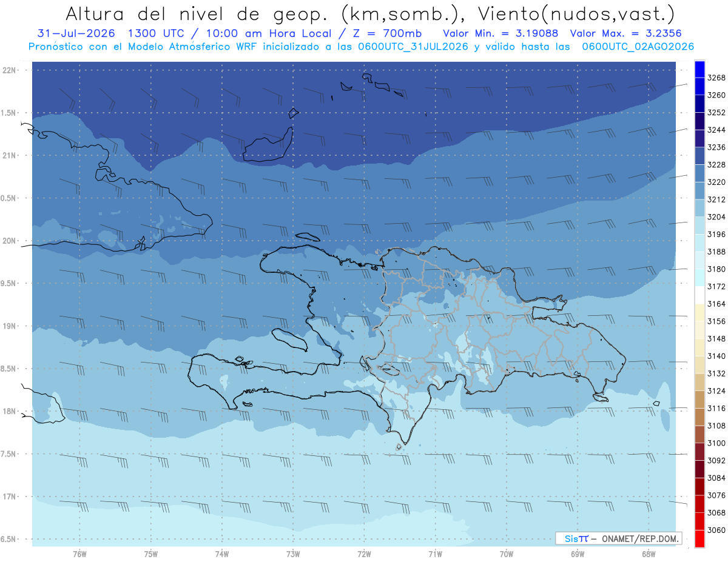
Task: Click the 68W longitude label
Action: point(649,554)
